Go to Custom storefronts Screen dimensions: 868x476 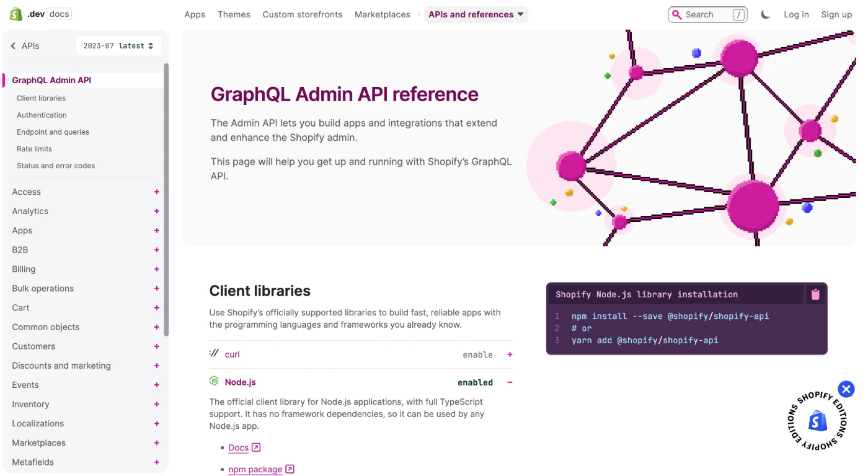click(303, 14)
